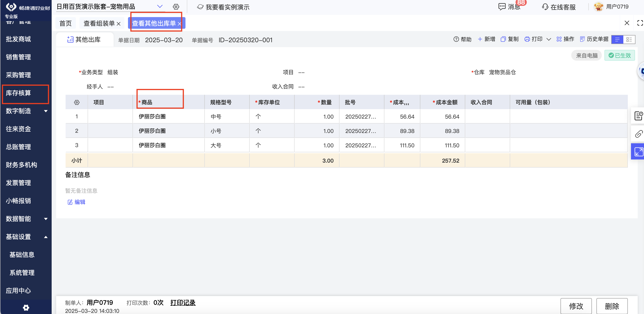Click 新增 to add new document
Screen dimensions: 644x314
486,39
